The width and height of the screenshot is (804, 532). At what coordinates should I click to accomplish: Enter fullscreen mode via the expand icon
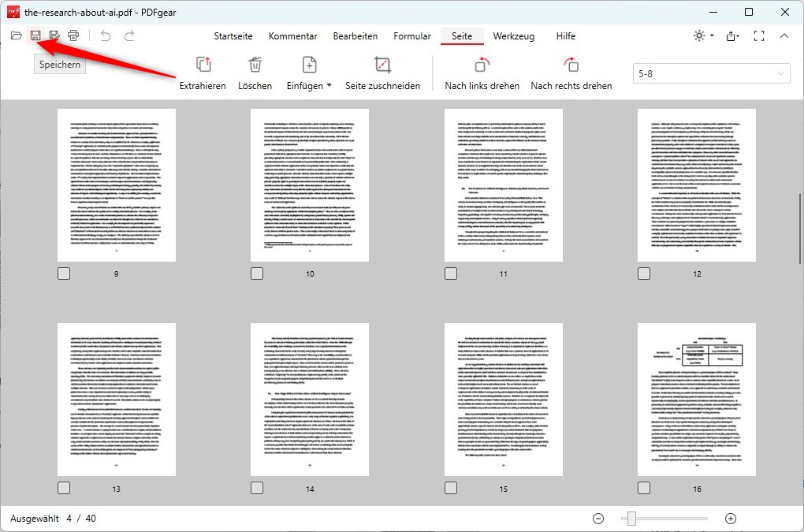click(x=759, y=35)
